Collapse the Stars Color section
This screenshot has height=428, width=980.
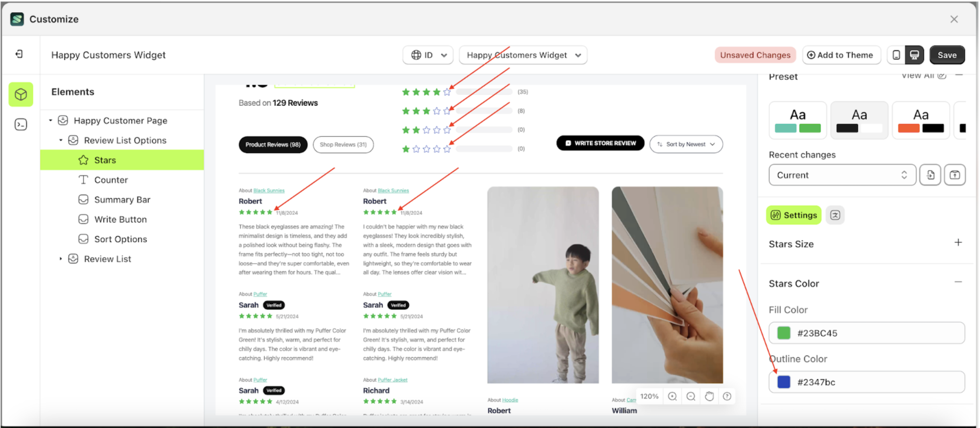(x=958, y=282)
